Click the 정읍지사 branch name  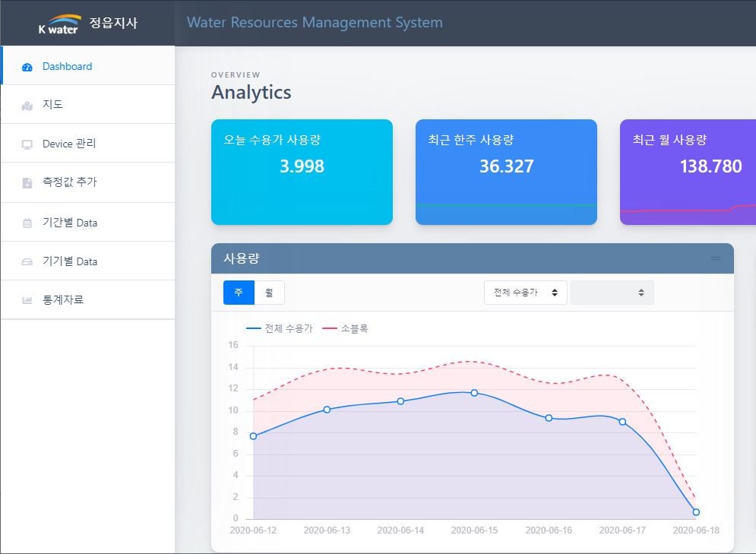point(113,23)
